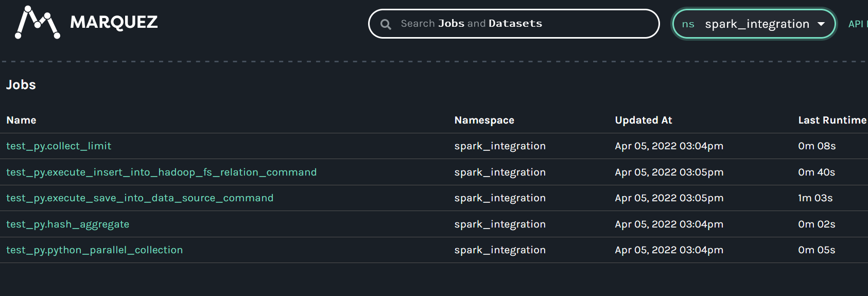Screen dimensions: 868x296
Task: Click the search magnifier icon
Action: (386, 24)
